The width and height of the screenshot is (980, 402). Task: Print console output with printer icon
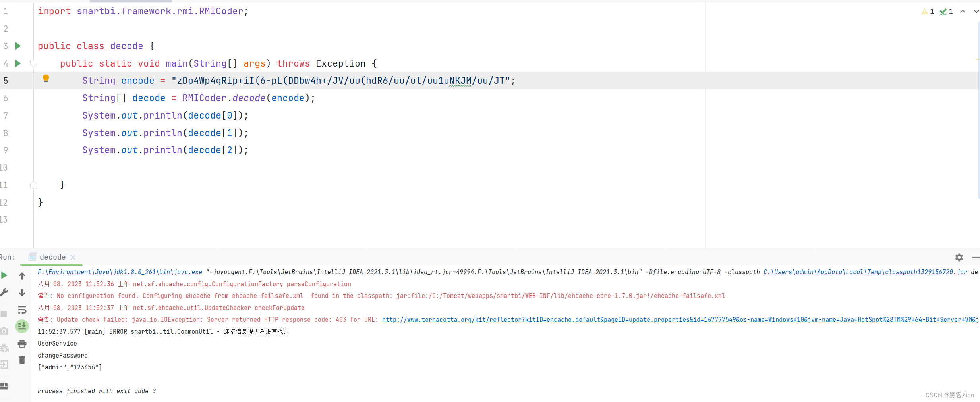click(22, 344)
